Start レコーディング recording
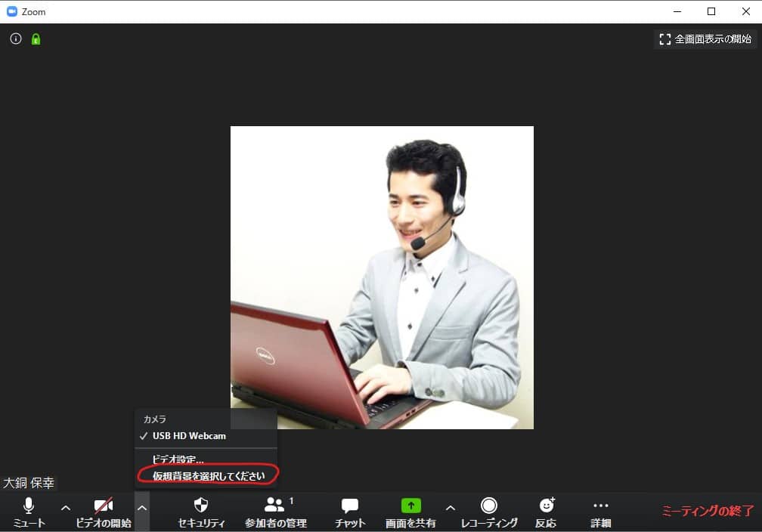This screenshot has width=762, height=532. point(489,512)
